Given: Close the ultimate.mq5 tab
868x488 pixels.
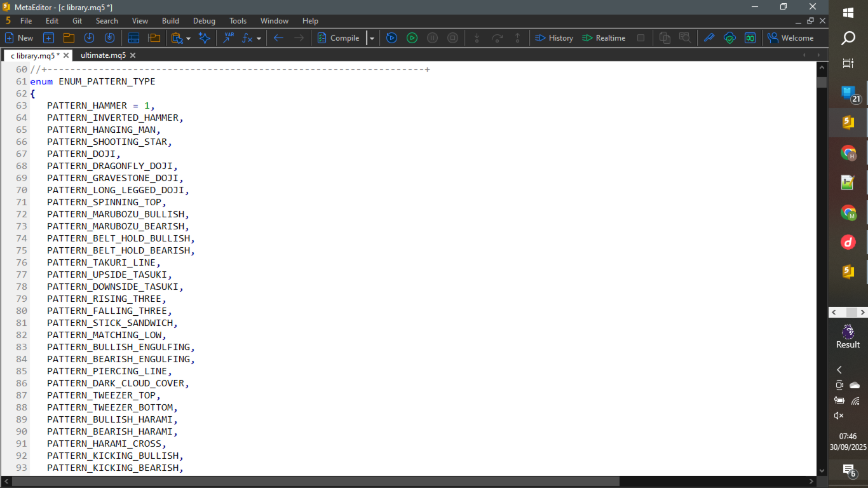Looking at the screenshot, I should [x=133, y=55].
